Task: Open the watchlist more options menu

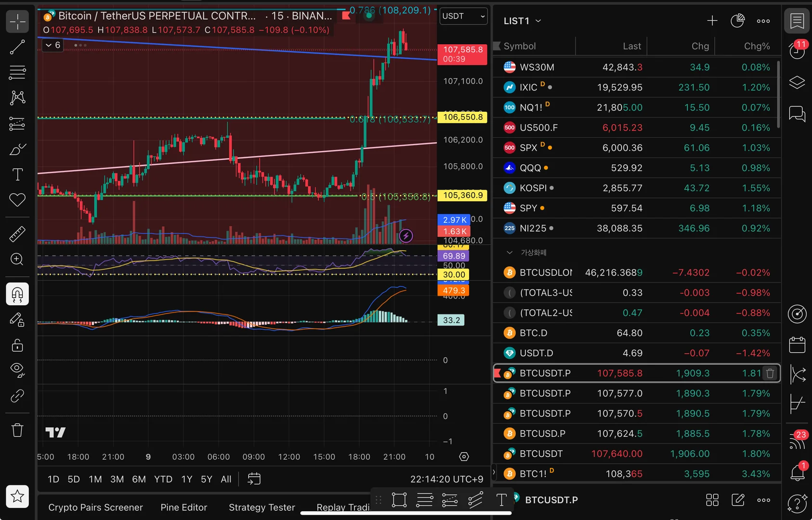Action: point(763,21)
